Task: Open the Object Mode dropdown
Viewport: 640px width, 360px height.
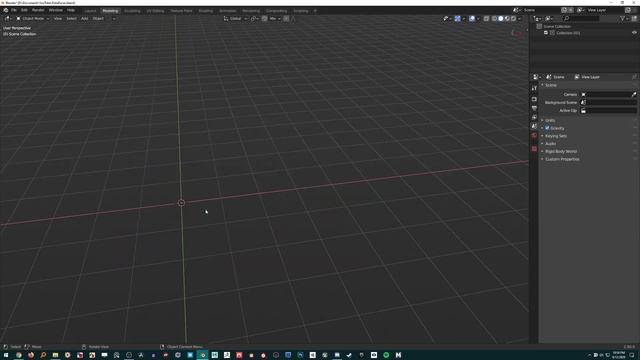Action: [33, 18]
